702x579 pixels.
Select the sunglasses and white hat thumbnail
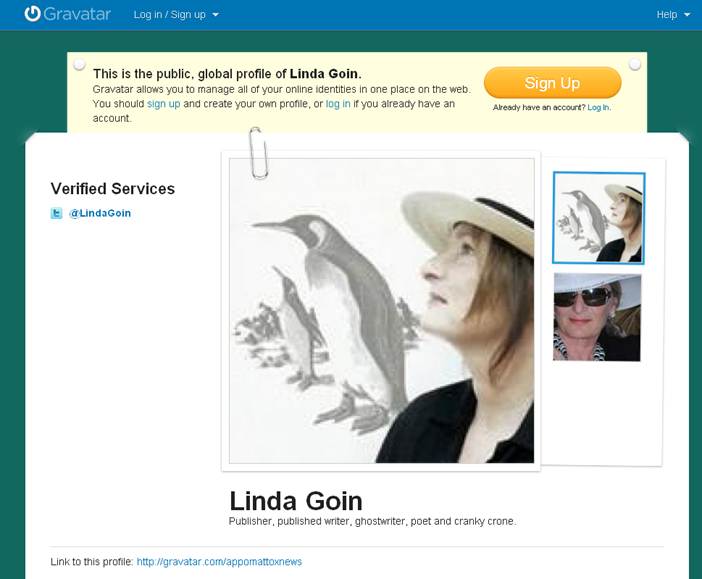point(597,317)
